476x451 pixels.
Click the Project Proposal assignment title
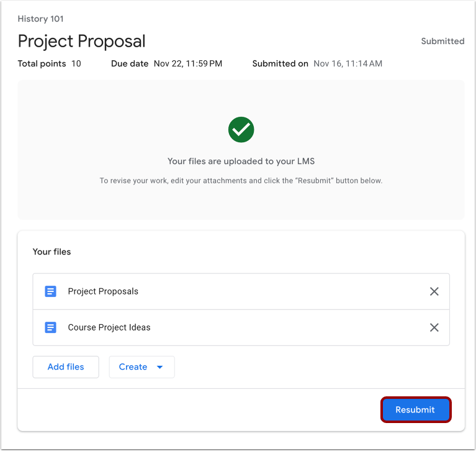point(82,41)
